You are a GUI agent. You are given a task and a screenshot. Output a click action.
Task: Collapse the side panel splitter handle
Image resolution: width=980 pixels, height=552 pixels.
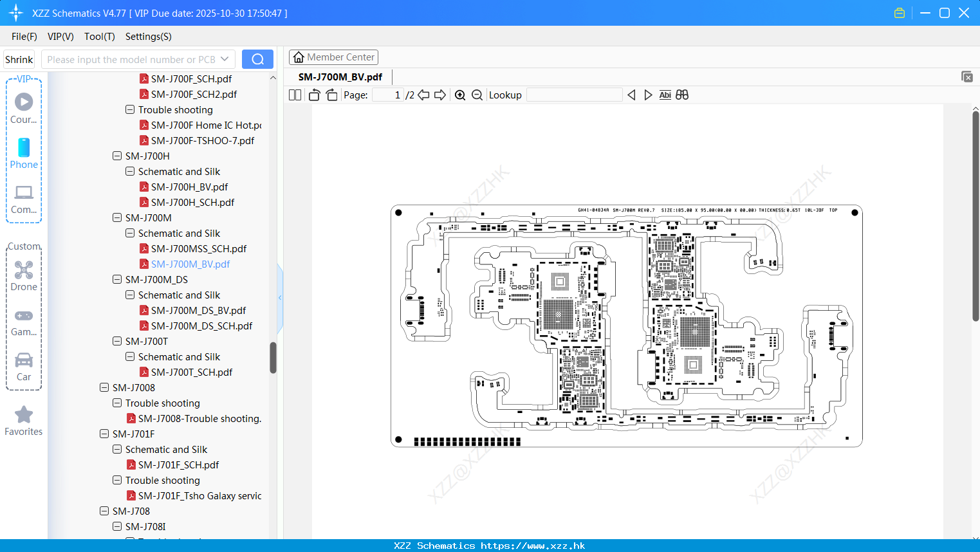click(x=280, y=297)
